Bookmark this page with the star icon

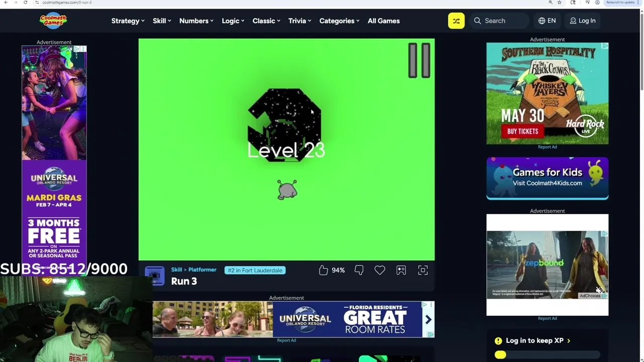pyautogui.click(x=559, y=3)
